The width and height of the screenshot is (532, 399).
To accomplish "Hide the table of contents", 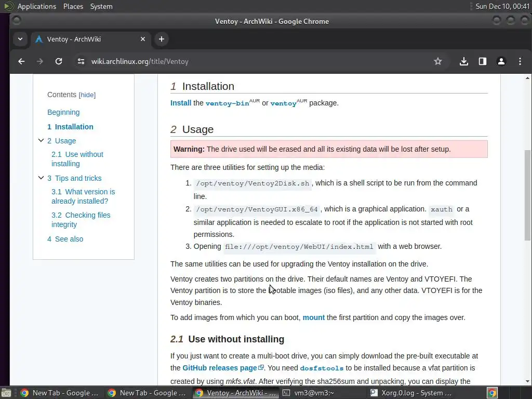I will [x=87, y=95].
